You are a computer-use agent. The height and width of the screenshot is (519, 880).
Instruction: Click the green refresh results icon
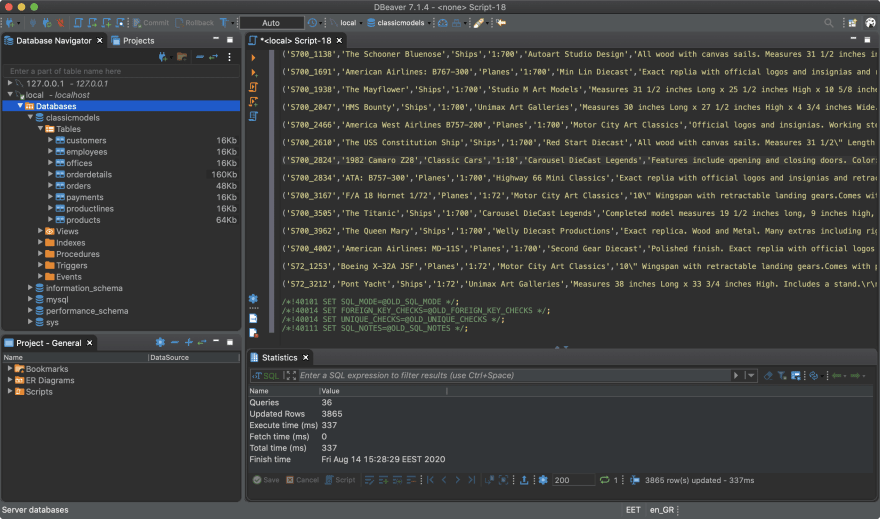604,480
